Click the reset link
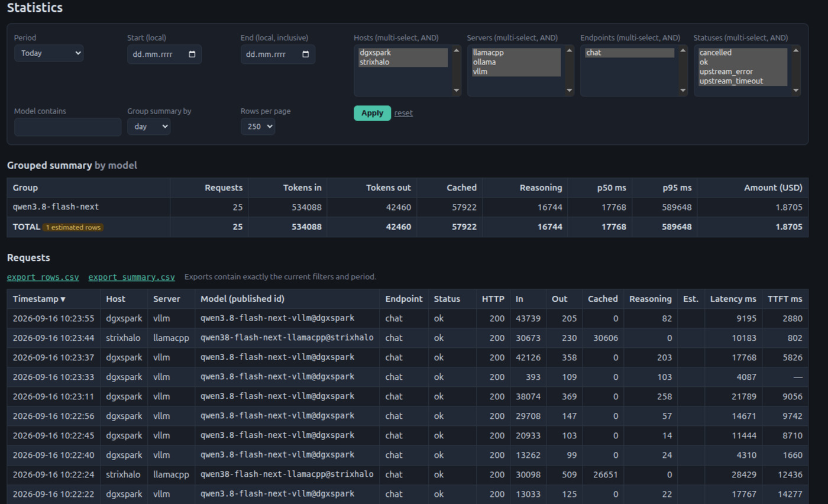The image size is (828, 504). pyautogui.click(x=403, y=113)
